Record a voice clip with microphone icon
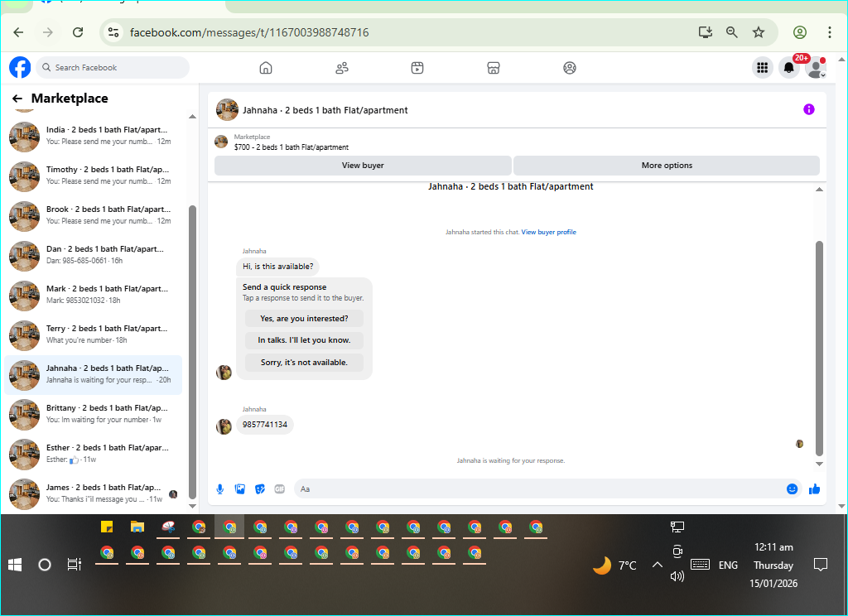The image size is (848, 616). 220,488
